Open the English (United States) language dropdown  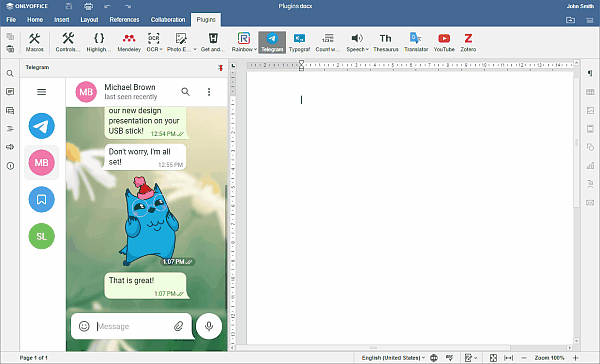(x=393, y=358)
